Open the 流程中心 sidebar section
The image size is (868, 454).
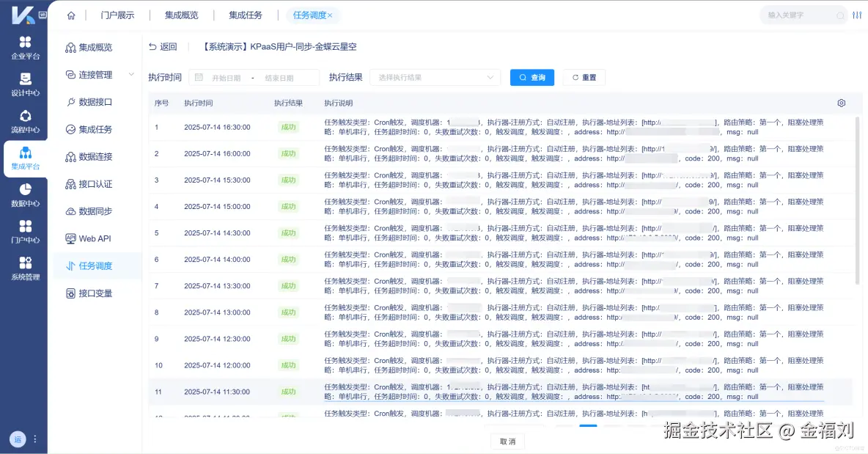tap(25, 121)
